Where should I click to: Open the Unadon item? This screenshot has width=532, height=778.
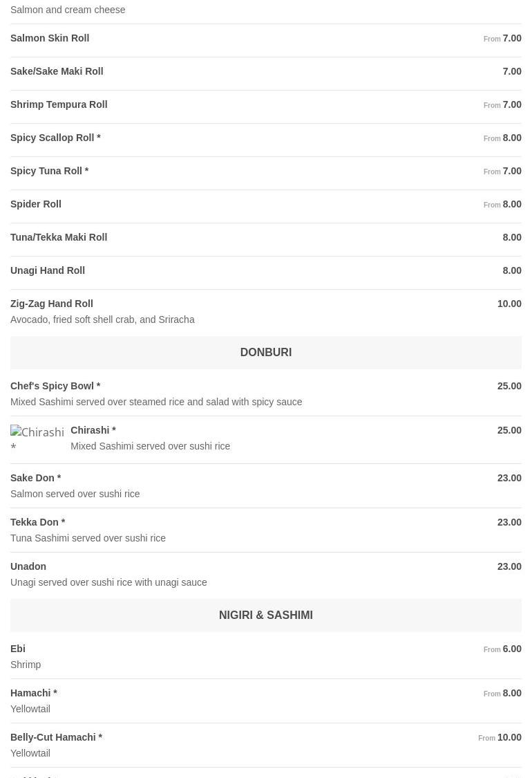266,574
